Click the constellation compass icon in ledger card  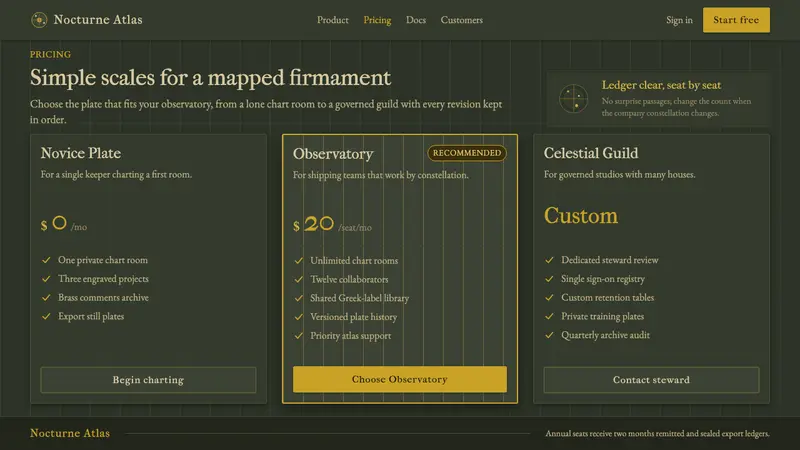tap(573, 98)
